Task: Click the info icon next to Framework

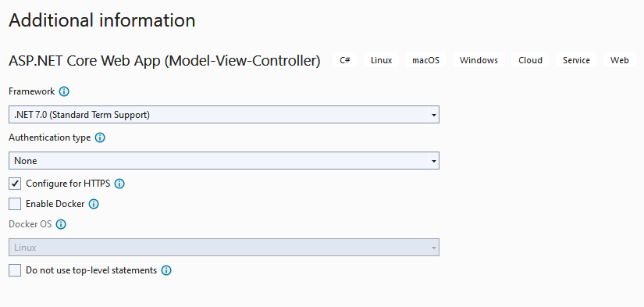Action: 64,91
